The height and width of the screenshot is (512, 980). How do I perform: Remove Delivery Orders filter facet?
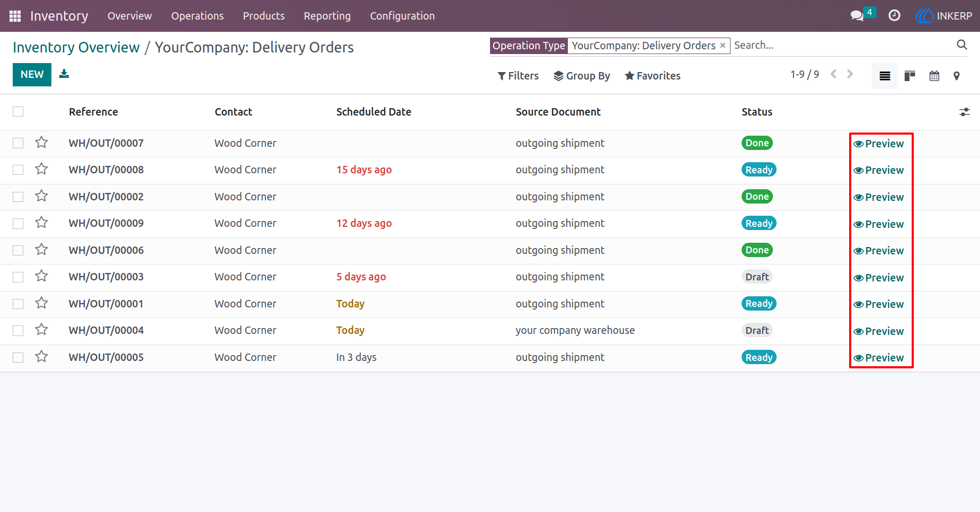(x=723, y=46)
